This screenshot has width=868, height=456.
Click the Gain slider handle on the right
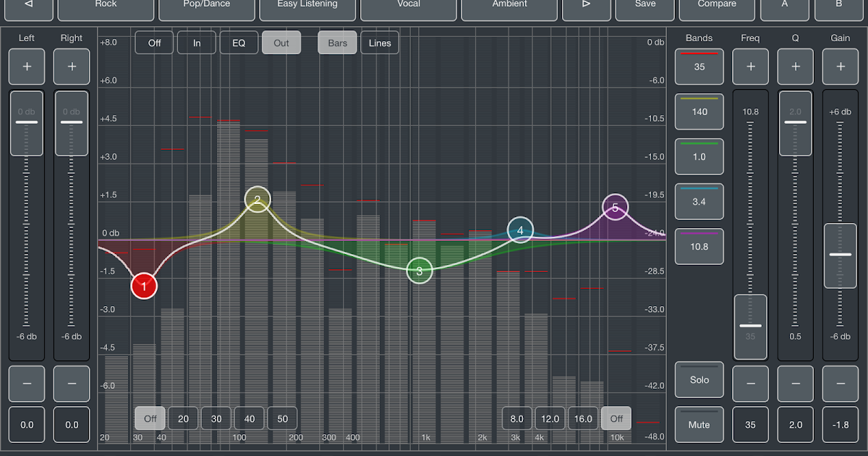pyautogui.click(x=840, y=255)
